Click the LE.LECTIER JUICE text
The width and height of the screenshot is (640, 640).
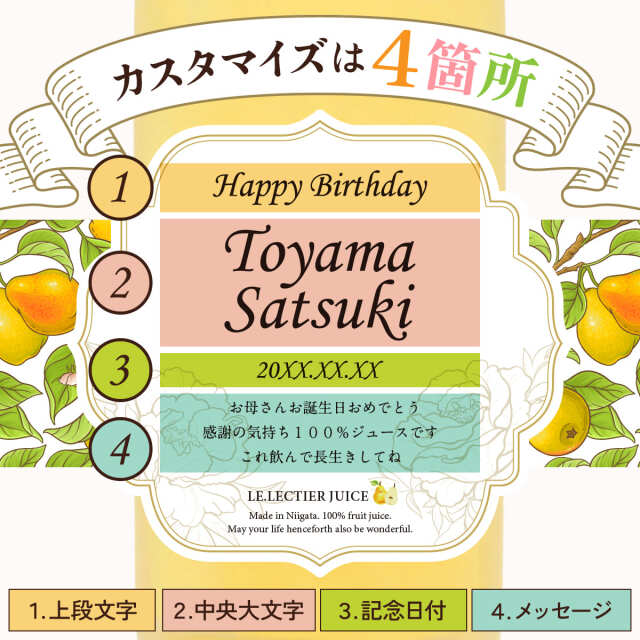pyautogui.click(x=308, y=496)
